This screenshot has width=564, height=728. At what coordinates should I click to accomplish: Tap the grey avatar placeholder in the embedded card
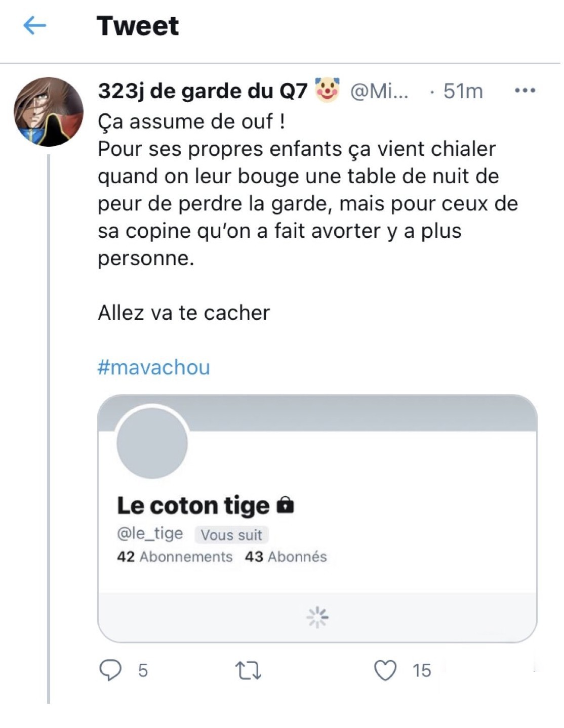tap(152, 443)
